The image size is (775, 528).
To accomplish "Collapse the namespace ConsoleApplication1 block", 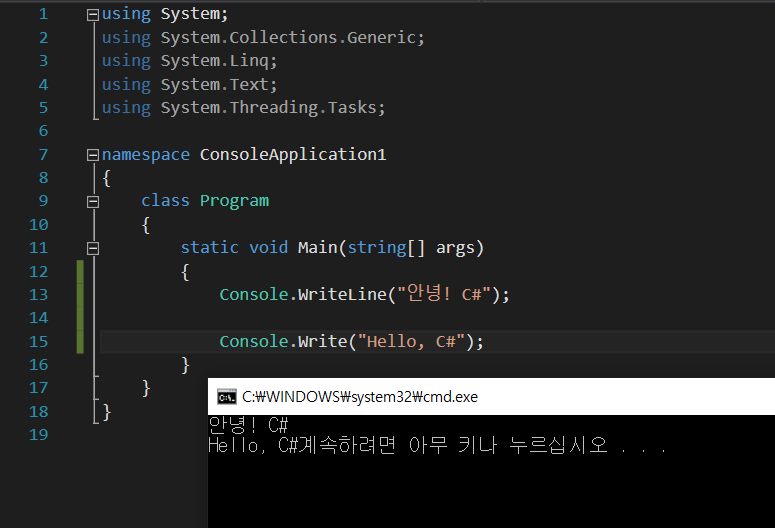I will click(93, 155).
